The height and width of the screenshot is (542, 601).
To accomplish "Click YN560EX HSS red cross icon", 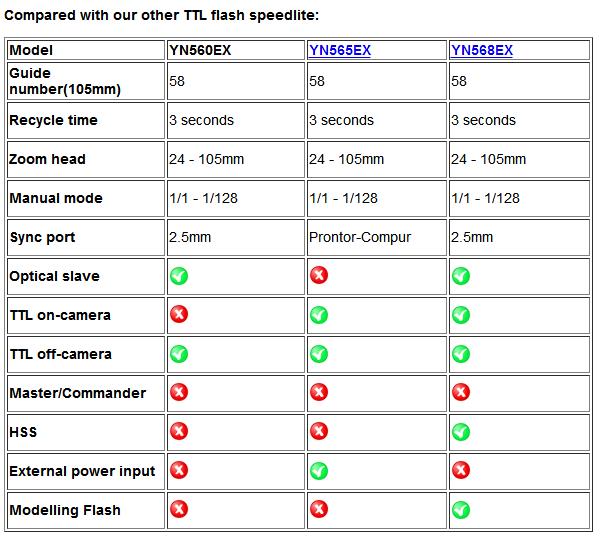I will pyautogui.click(x=179, y=431).
